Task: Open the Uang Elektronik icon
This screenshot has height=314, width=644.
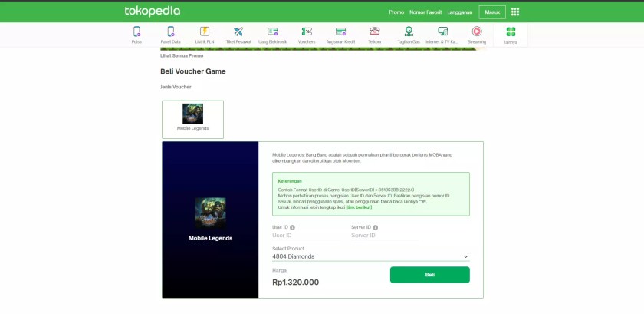Action: 273,31
